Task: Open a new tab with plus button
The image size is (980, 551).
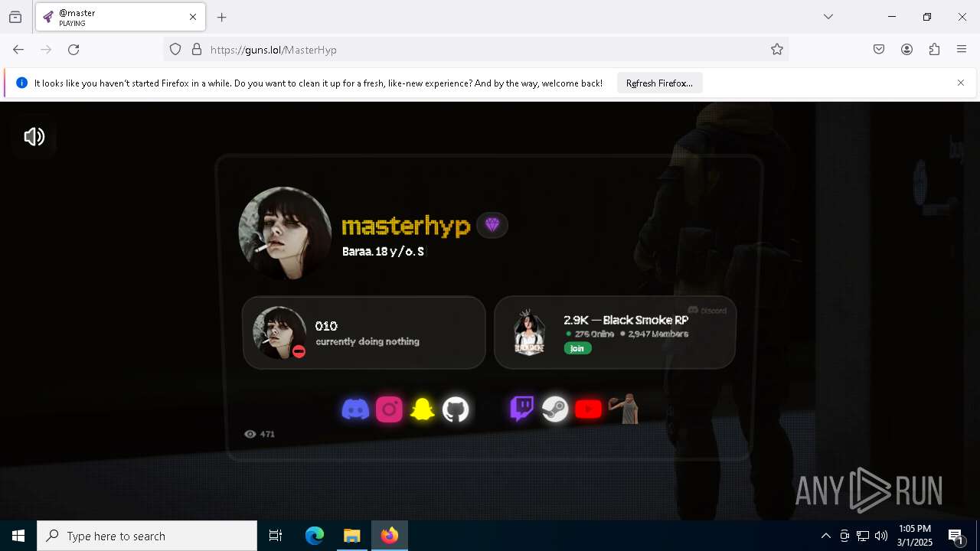Action: click(222, 17)
